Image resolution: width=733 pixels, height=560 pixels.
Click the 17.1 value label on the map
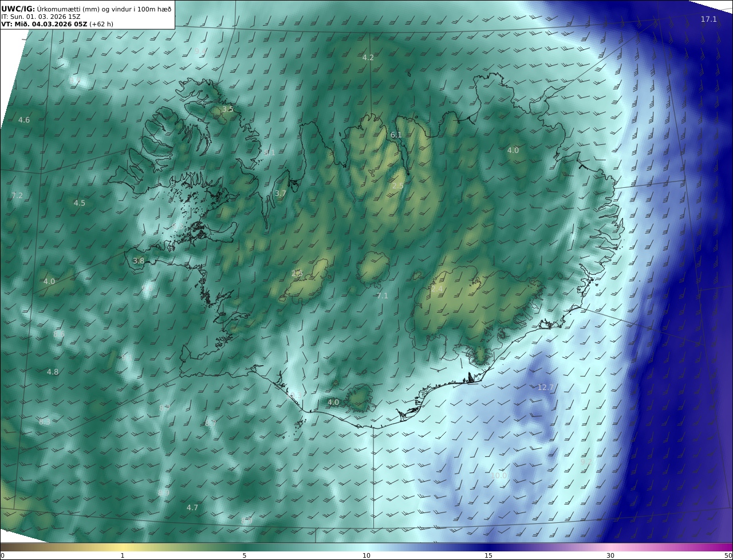point(709,19)
